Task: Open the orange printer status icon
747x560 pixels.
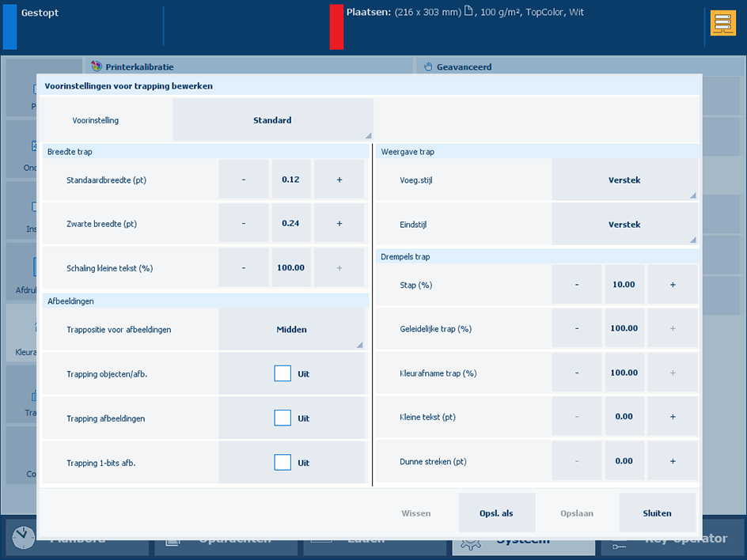Action: (722, 24)
